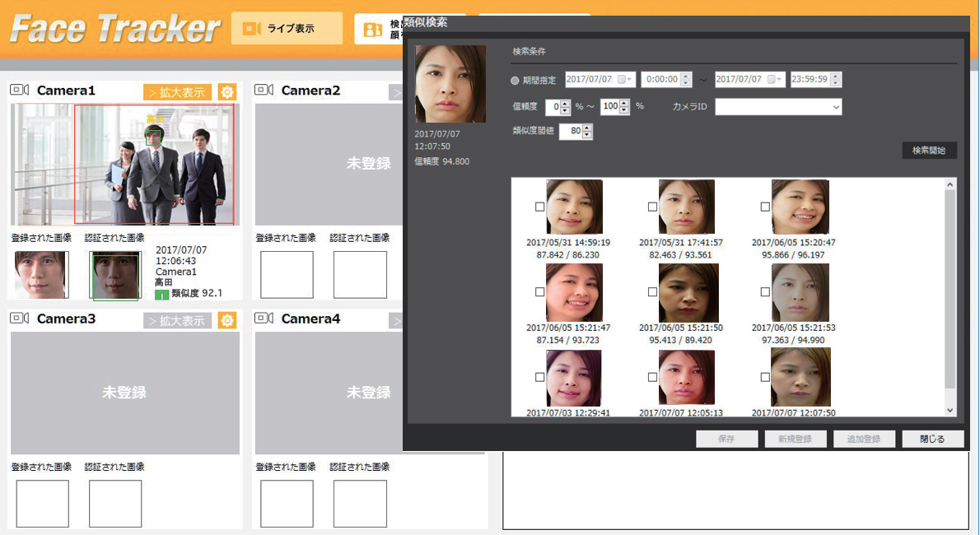
Task: Open Camera3 settings gear icon
Action: tap(226, 321)
